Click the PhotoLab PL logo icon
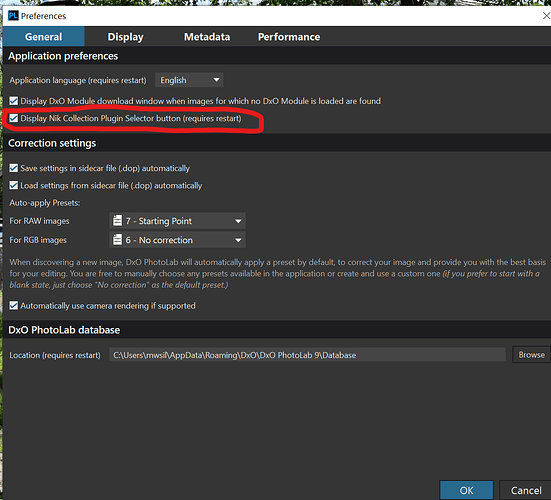The height and width of the screenshot is (500, 551). tap(13, 16)
